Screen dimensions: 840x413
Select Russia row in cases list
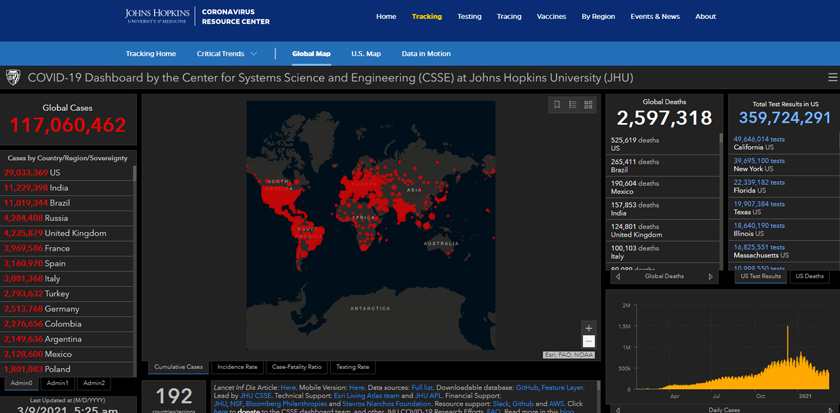pyautogui.click(x=67, y=218)
